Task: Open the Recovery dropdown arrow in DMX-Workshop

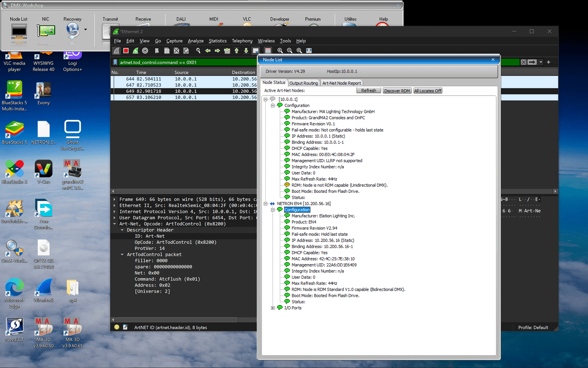Action: tap(85, 30)
